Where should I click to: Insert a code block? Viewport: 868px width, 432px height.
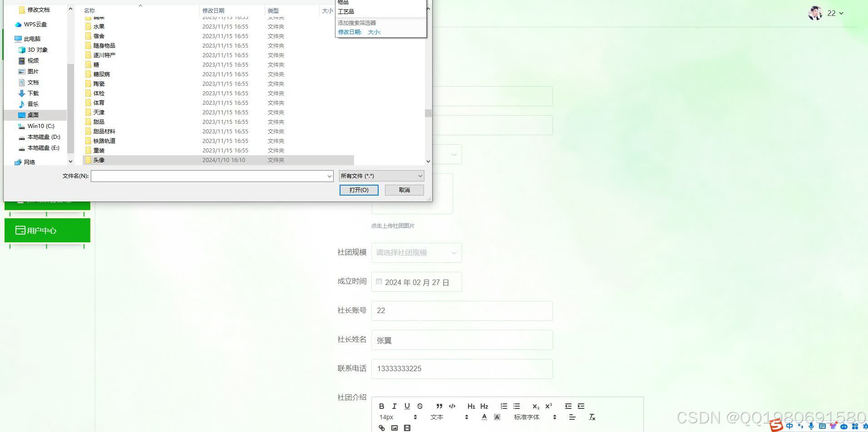point(452,406)
